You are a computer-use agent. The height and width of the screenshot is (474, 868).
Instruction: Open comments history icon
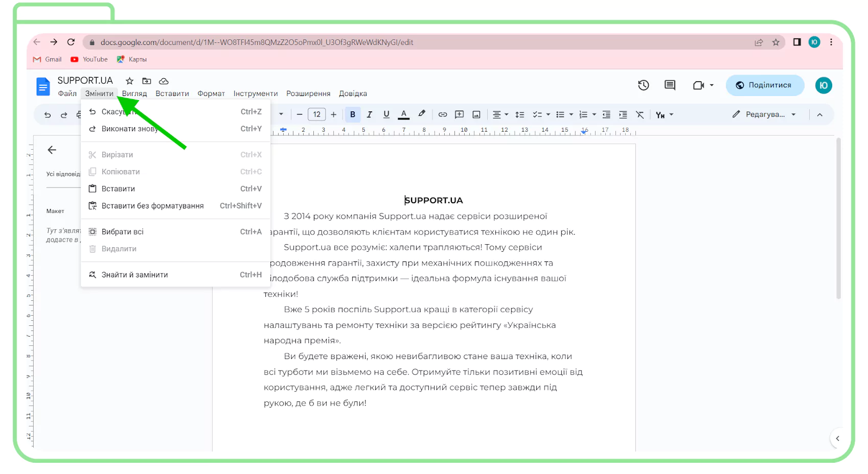click(670, 85)
